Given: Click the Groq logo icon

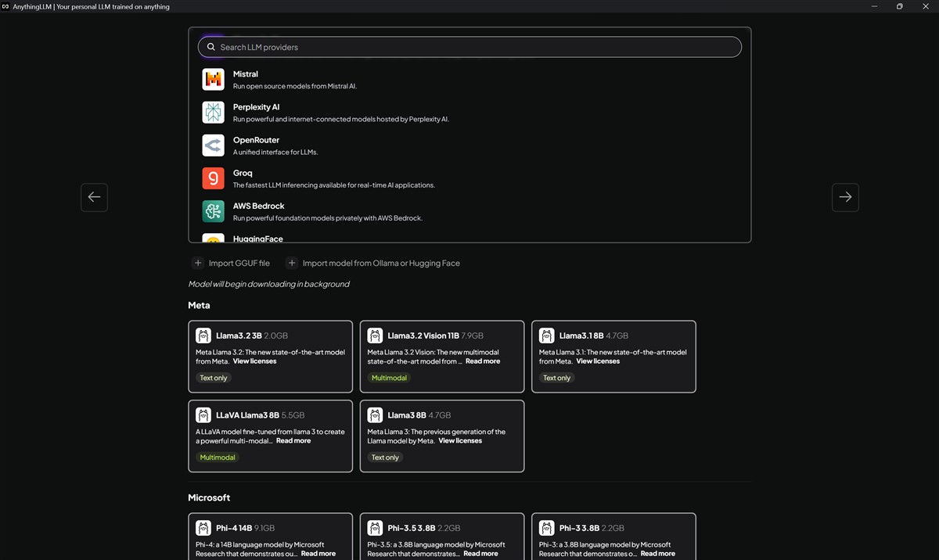Looking at the screenshot, I should [x=213, y=178].
